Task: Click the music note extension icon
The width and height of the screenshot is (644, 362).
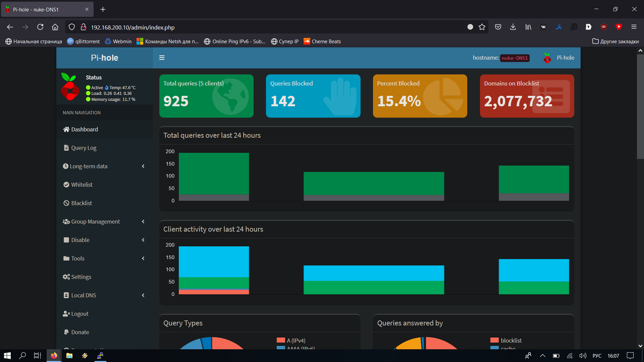Action: [574, 27]
